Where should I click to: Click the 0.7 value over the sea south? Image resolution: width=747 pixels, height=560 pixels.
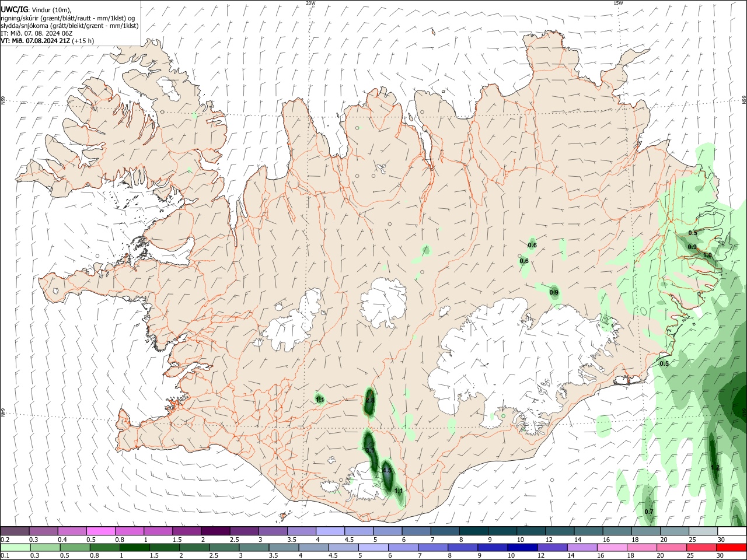[x=649, y=512]
